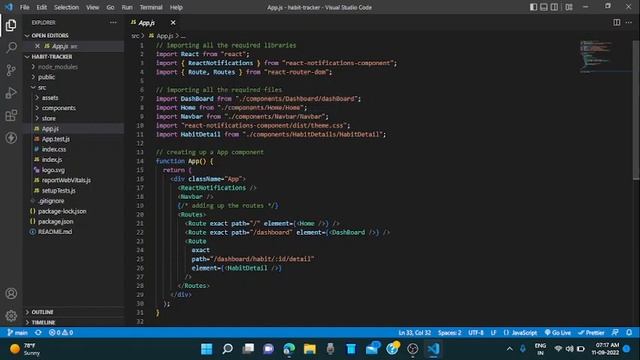Open the Run and Debug view
This screenshot has height=360, width=640.
click(x=11, y=93)
